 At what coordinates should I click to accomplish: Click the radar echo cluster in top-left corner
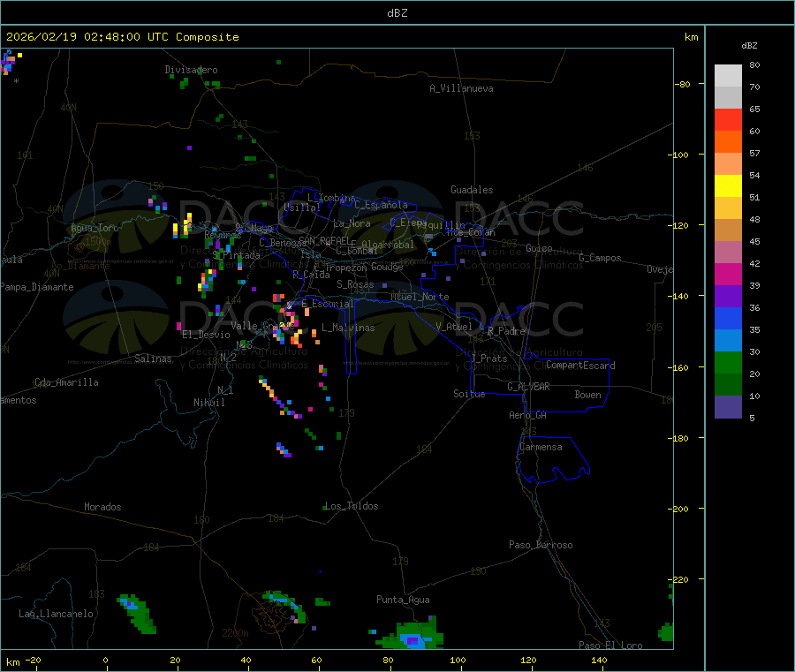click(9, 62)
